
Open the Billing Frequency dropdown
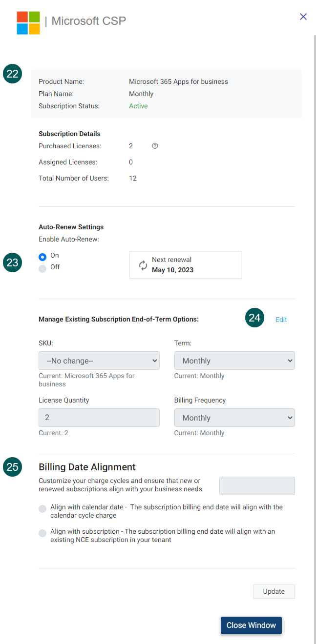tap(234, 418)
